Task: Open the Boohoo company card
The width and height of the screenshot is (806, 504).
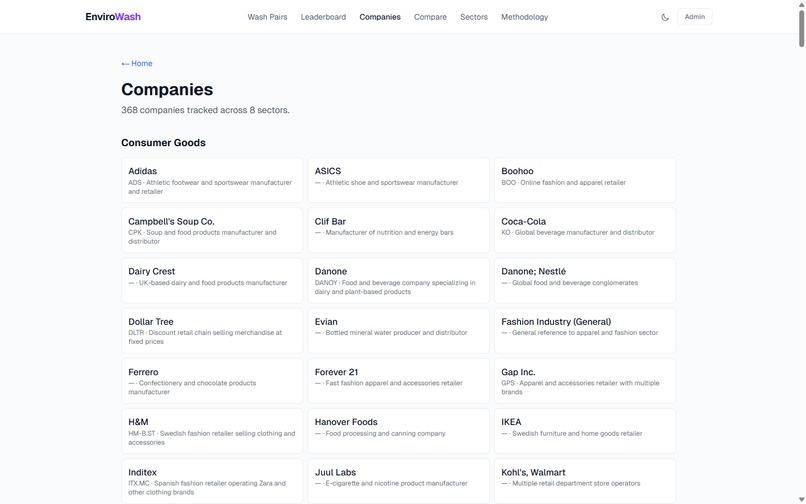Action: (585, 180)
